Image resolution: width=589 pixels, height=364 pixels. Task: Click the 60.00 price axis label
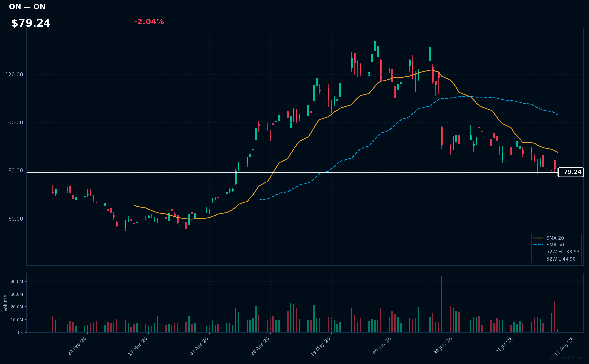tap(16, 219)
